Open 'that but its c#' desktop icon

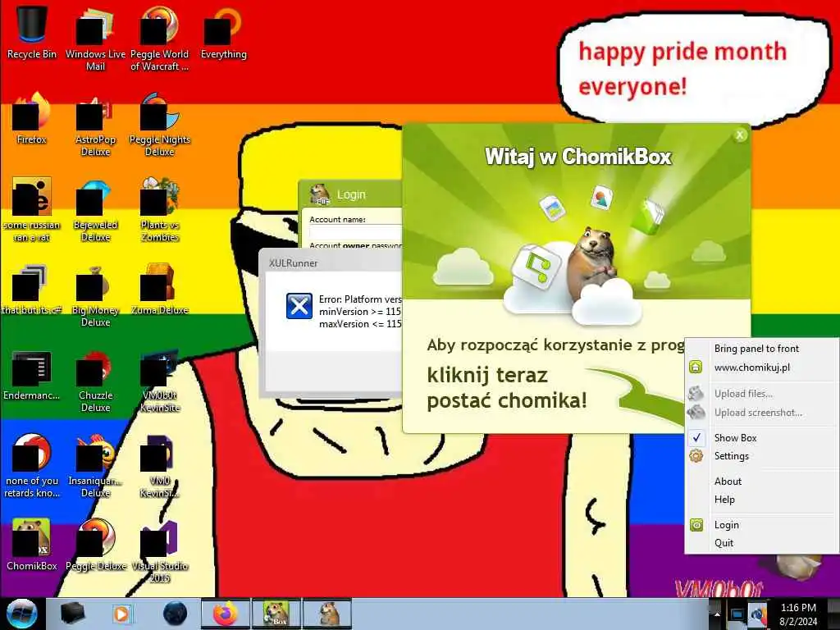click(x=32, y=290)
